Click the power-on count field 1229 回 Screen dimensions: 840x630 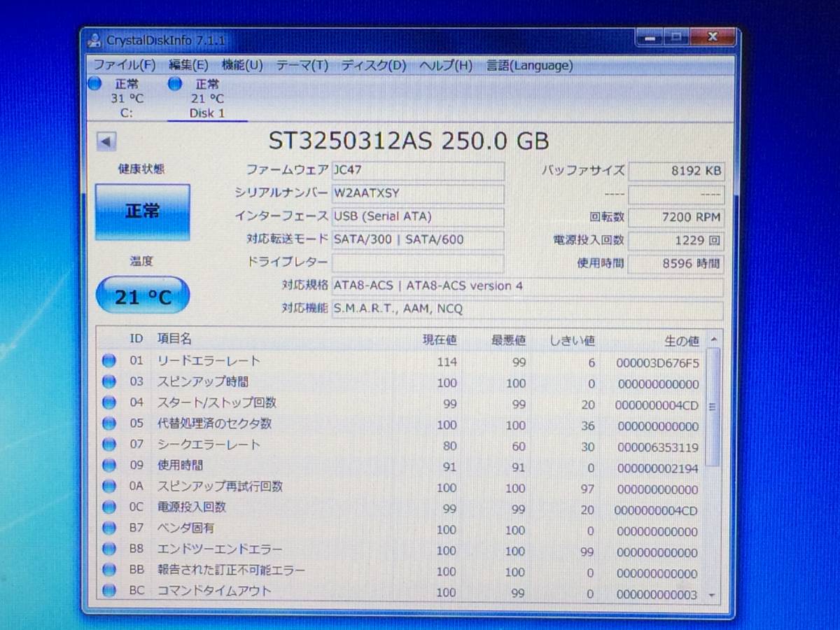675,241
